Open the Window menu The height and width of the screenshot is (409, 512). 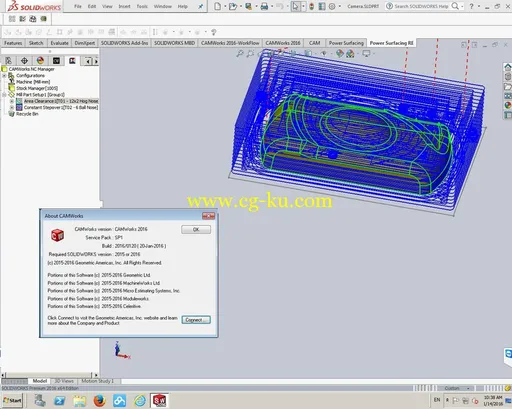(163, 6)
